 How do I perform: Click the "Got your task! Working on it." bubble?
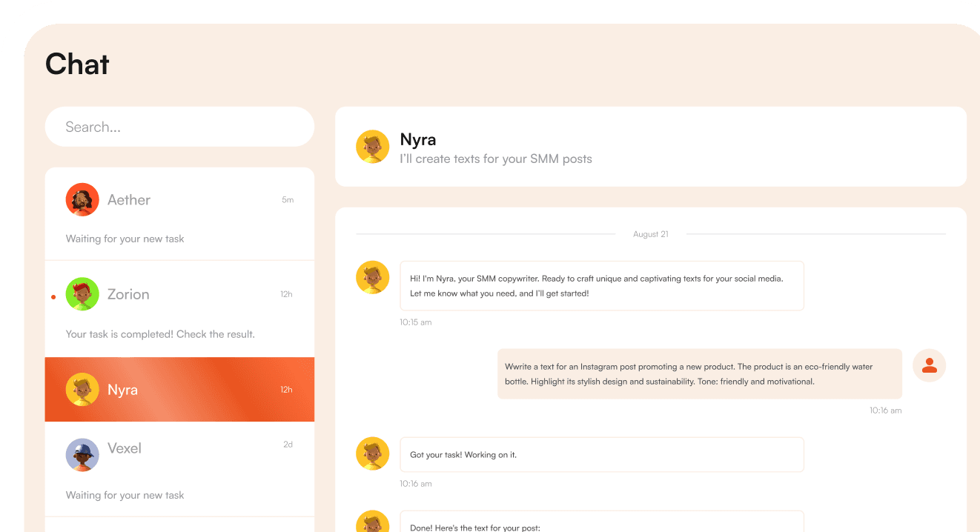point(601,455)
